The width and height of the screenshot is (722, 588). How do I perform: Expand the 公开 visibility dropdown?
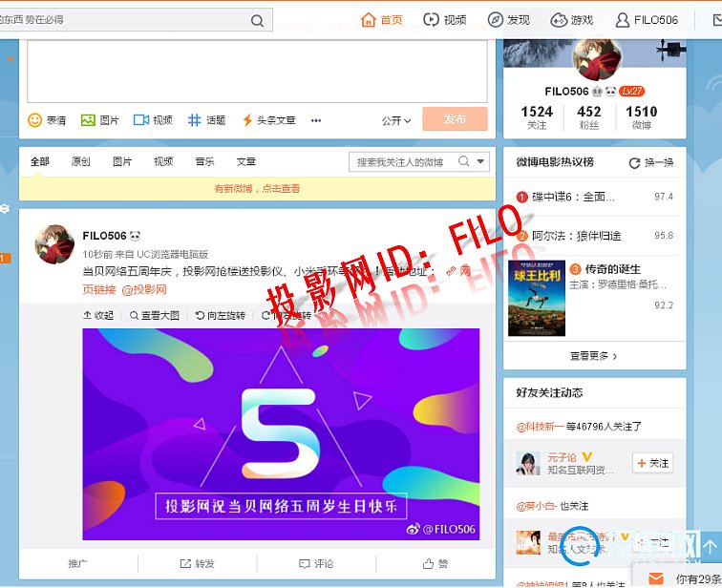click(396, 120)
